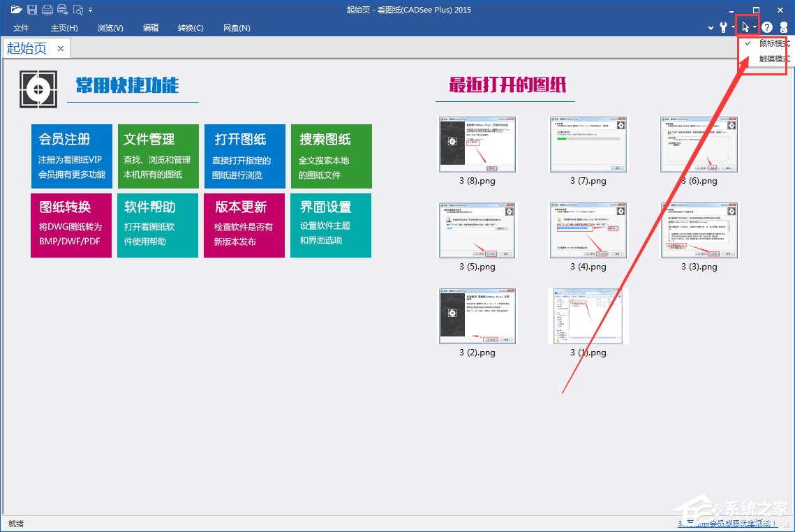Open a drawing file from the toolbar

click(x=17, y=10)
